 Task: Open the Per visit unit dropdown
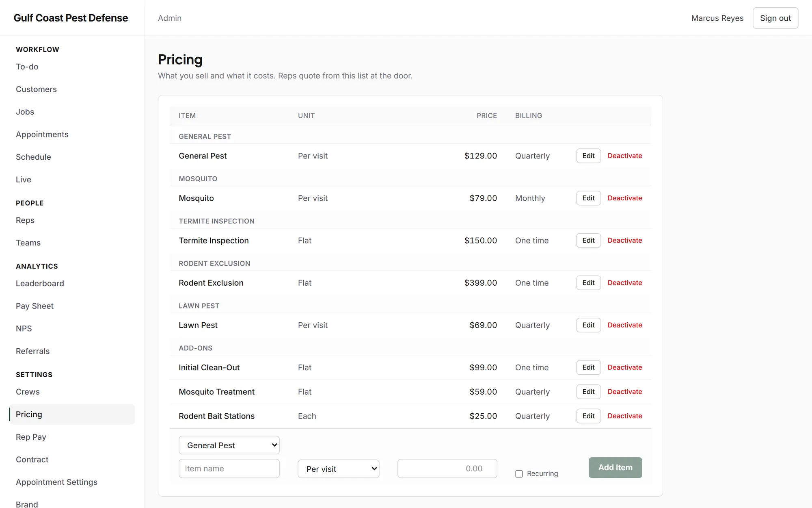pyautogui.click(x=338, y=469)
